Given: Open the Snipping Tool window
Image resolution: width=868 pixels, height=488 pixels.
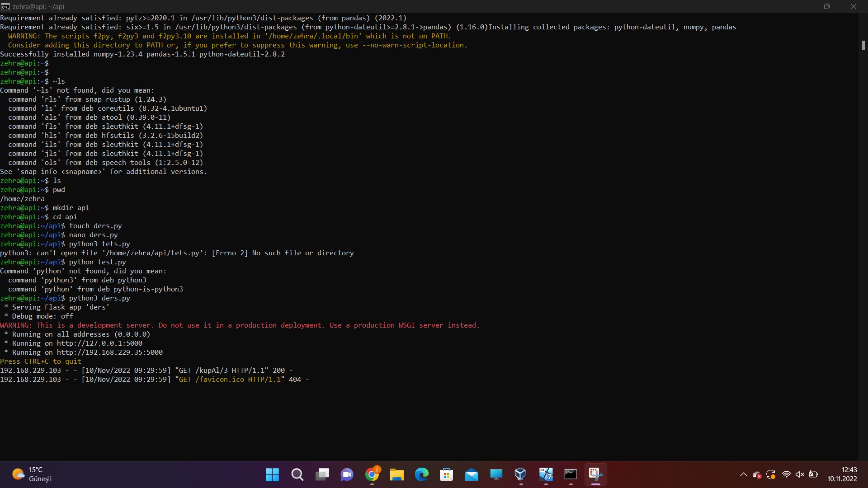Looking at the screenshot, I should (595, 474).
